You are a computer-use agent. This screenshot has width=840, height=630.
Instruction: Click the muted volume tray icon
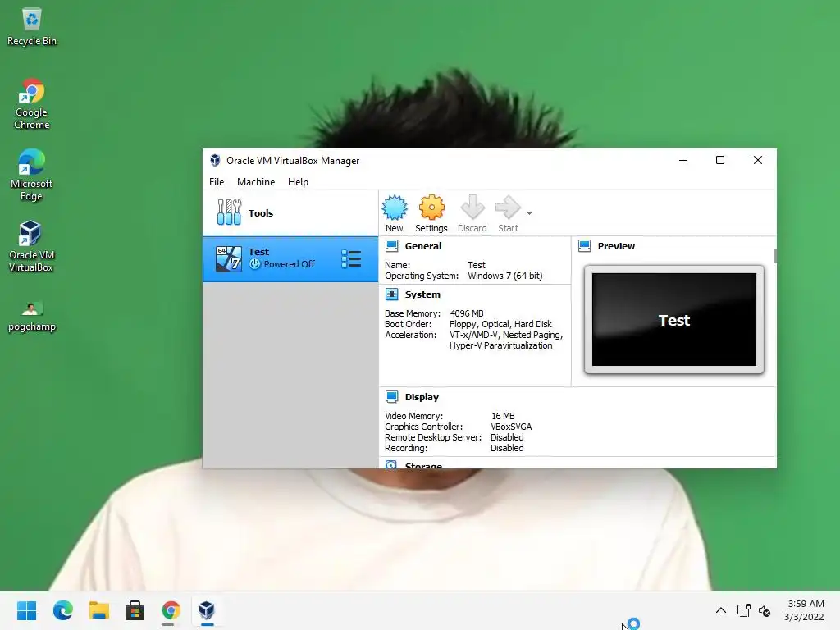click(x=765, y=610)
